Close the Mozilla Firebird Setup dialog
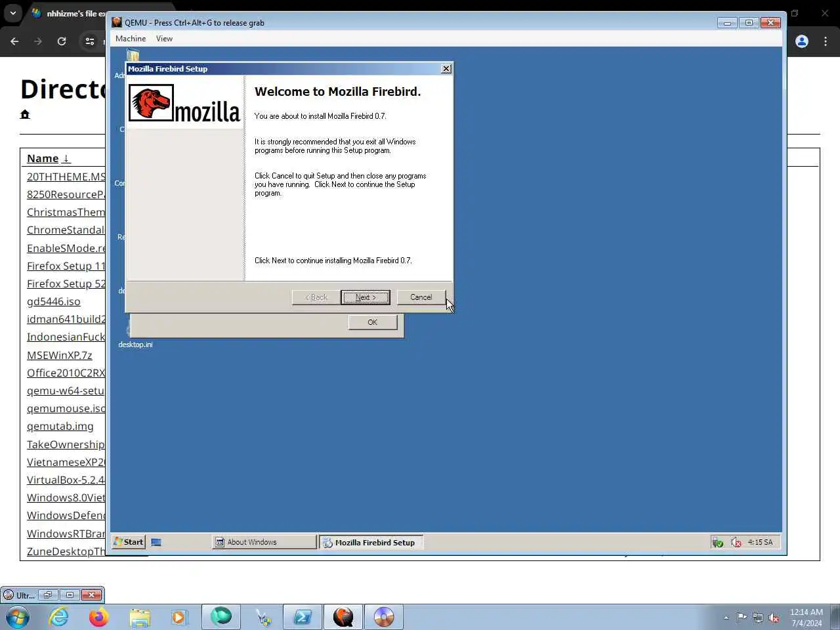The height and width of the screenshot is (630, 840). click(446, 69)
